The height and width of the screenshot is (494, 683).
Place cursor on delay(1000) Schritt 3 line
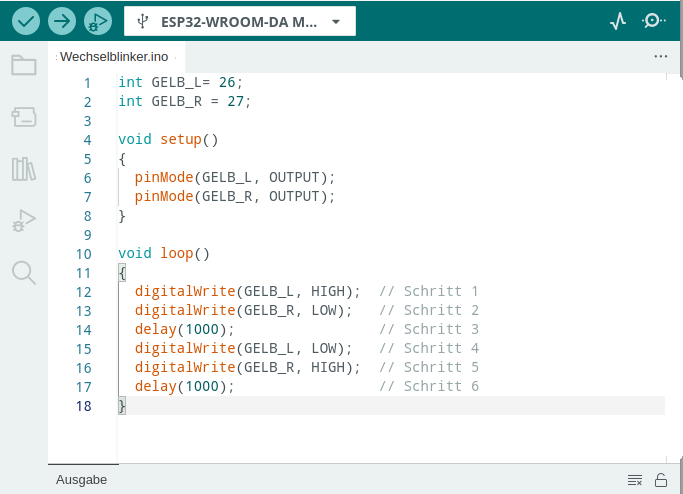point(184,329)
